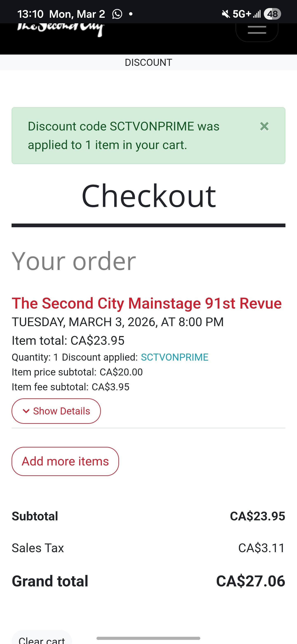Tap the notification dot beside WhatsApp icon
Image resolution: width=297 pixels, height=644 pixels.
(x=131, y=14)
